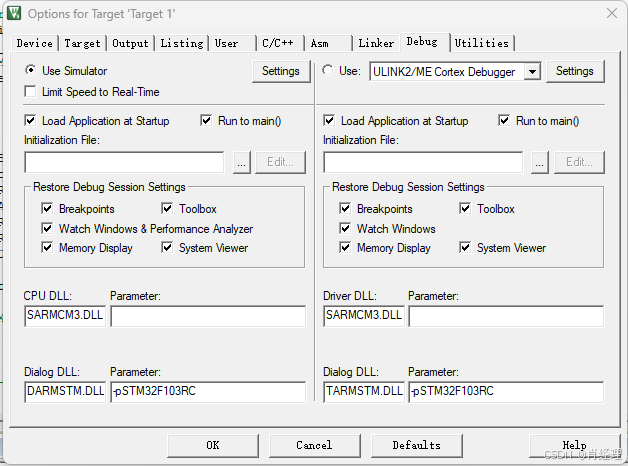Open the Output tab
The width and height of the screenshot is (628, 466).
click(130, 43)
